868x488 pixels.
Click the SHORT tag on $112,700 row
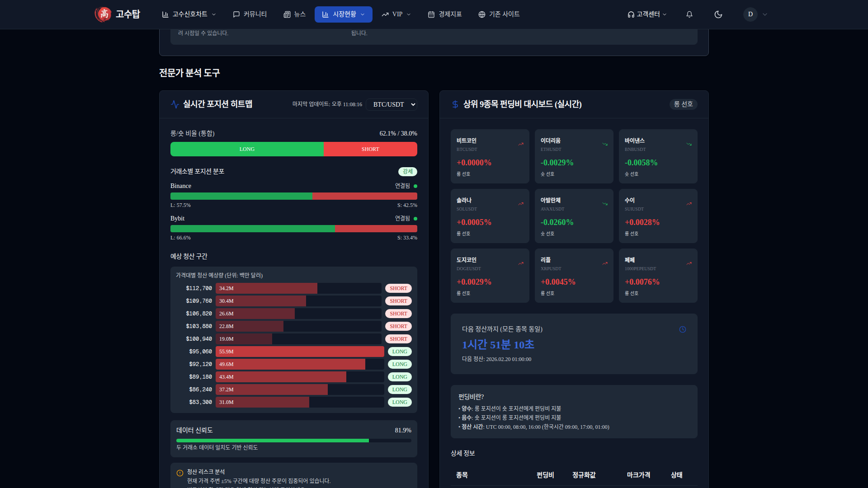[398, 288]
